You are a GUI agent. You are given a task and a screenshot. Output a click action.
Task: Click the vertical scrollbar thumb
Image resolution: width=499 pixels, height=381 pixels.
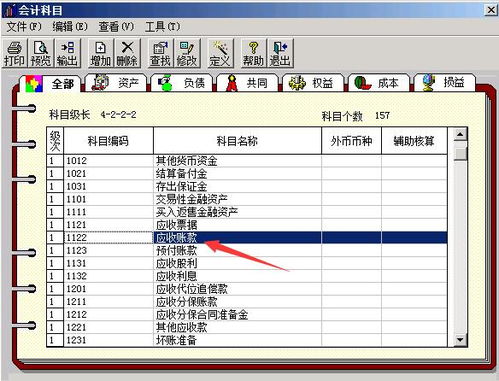click(x=460, y=154)
